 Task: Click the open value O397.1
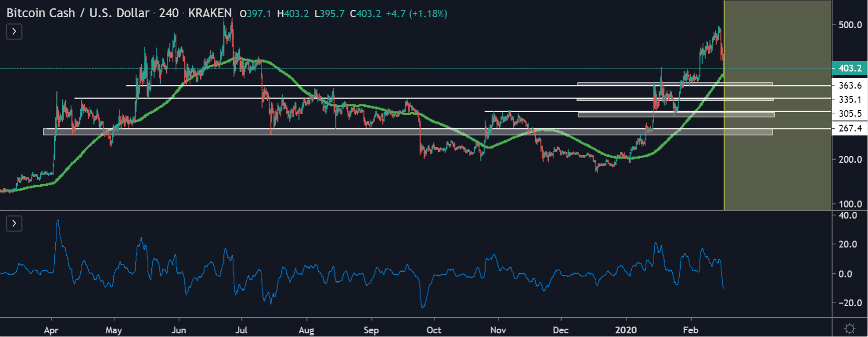[255, 14]
